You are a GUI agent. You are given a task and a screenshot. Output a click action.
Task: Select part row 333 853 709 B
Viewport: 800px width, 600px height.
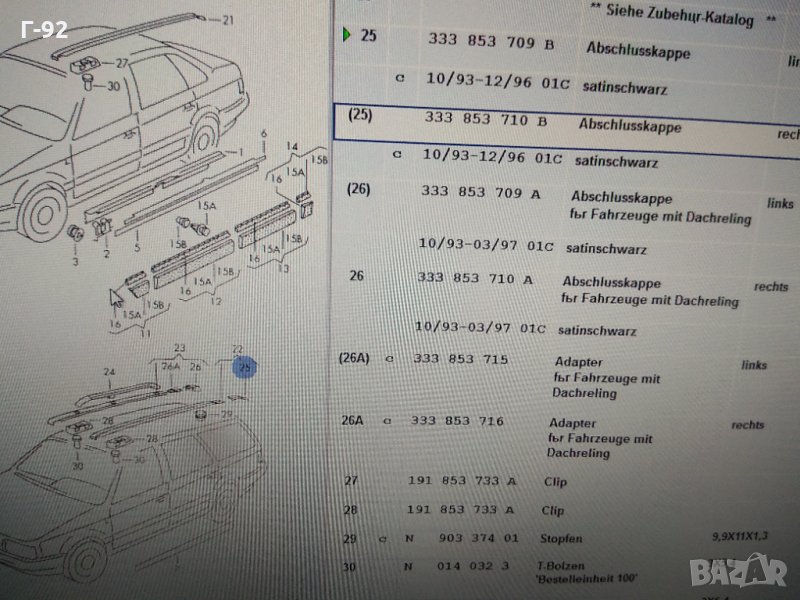[x=488, y=41]
